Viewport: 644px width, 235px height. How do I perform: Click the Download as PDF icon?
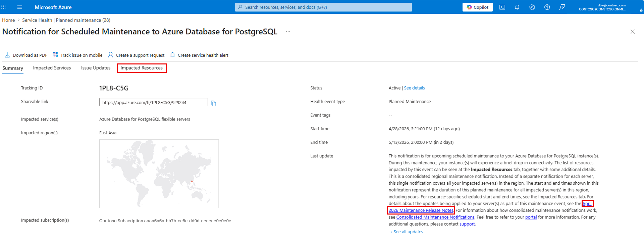click(x=7, y=55)
